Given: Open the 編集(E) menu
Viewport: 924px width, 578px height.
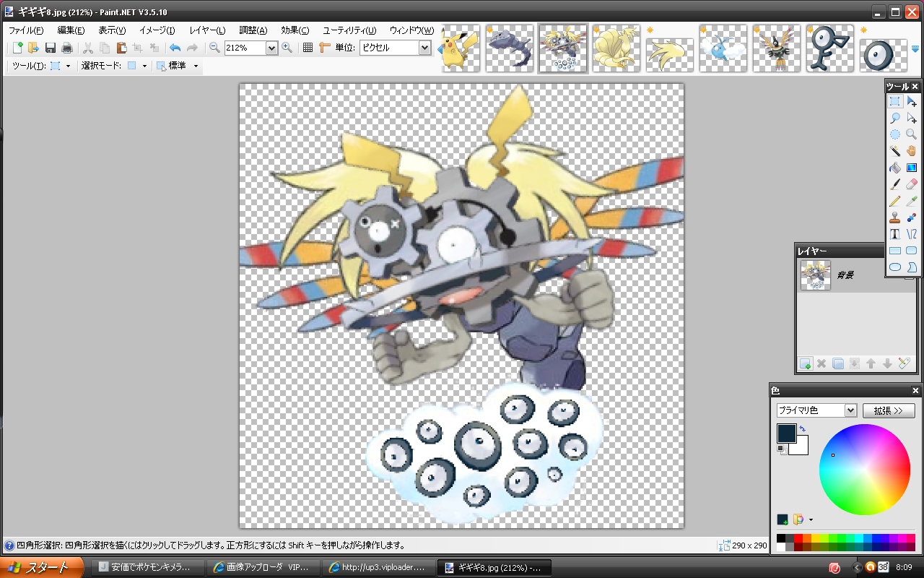Looking at the screenshot, I should (x=71, y=30).
